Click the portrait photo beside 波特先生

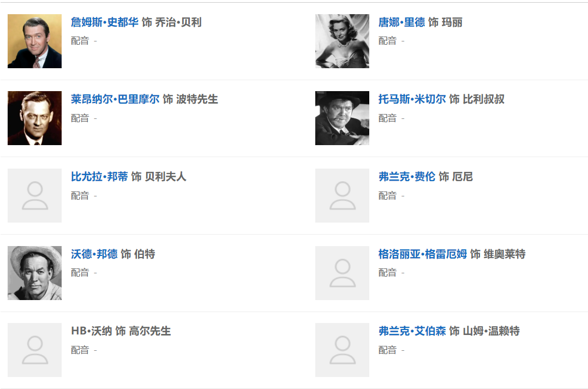pyautogui.click(x=34, y=118)
